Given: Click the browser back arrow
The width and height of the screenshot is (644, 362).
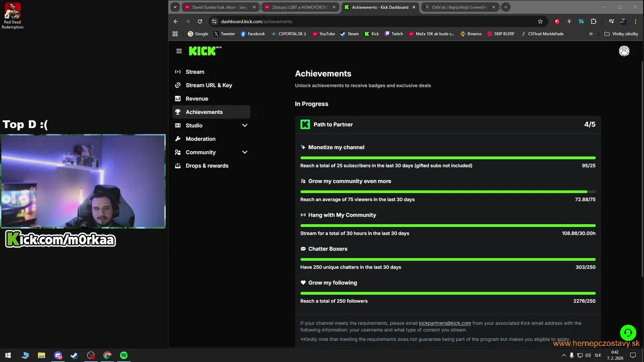Looking at the screenshot, I should pyautogui.click(x=176, y=22).
